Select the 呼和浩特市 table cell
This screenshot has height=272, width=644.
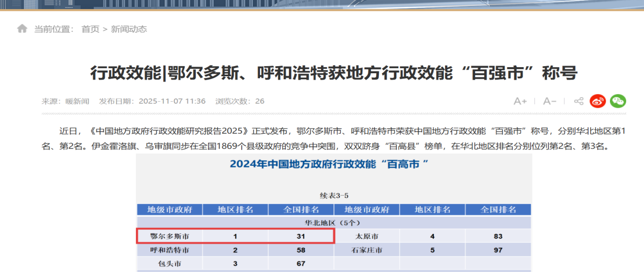click(169, 250)
